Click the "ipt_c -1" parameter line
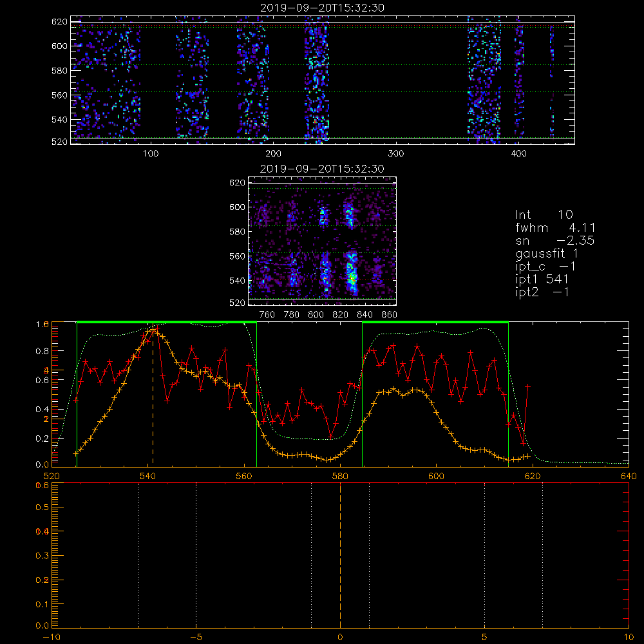644x644 pixels. 545,267
